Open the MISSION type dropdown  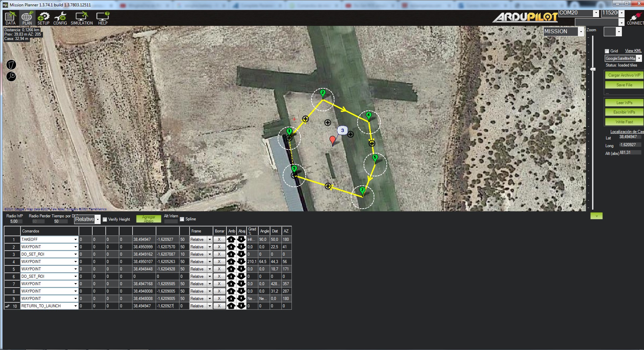[x=581, y=32]
